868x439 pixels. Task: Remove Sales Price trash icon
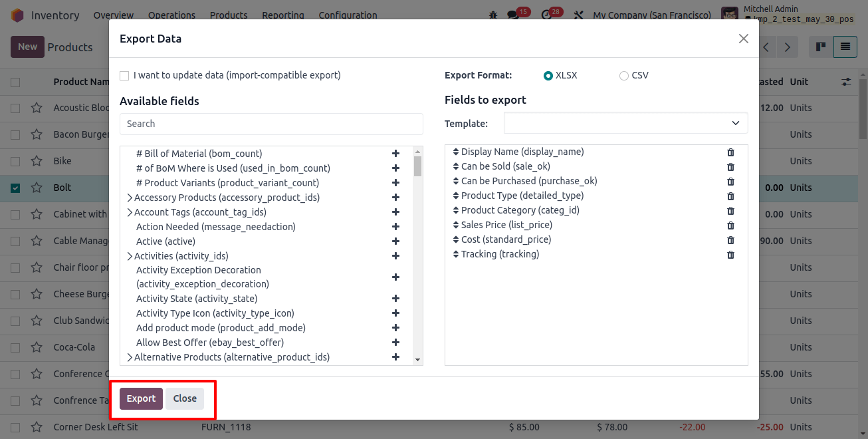pyautogui.click(x=730, y=225)
